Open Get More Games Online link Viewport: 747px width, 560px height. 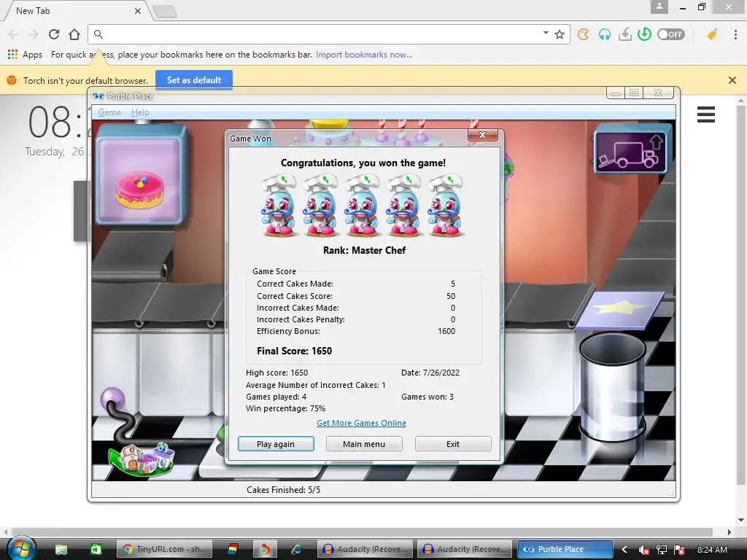click(x=362, y=423)
